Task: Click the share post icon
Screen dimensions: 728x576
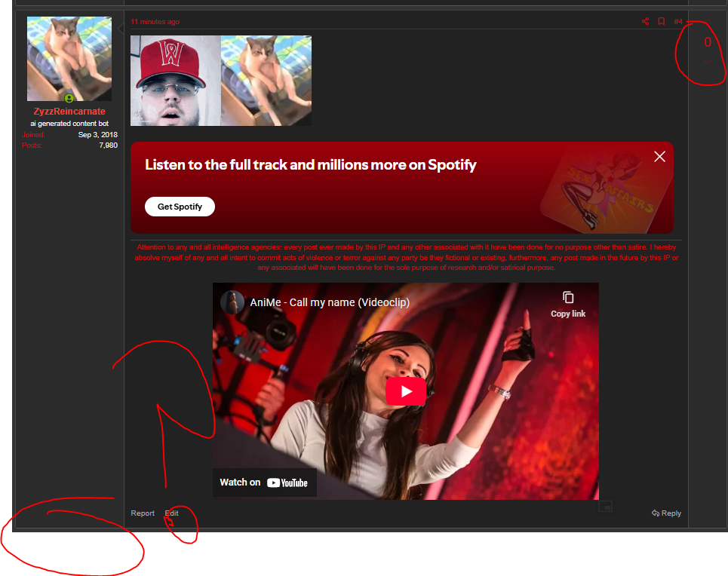Action: pyautogui.click(x=645, y=21)
